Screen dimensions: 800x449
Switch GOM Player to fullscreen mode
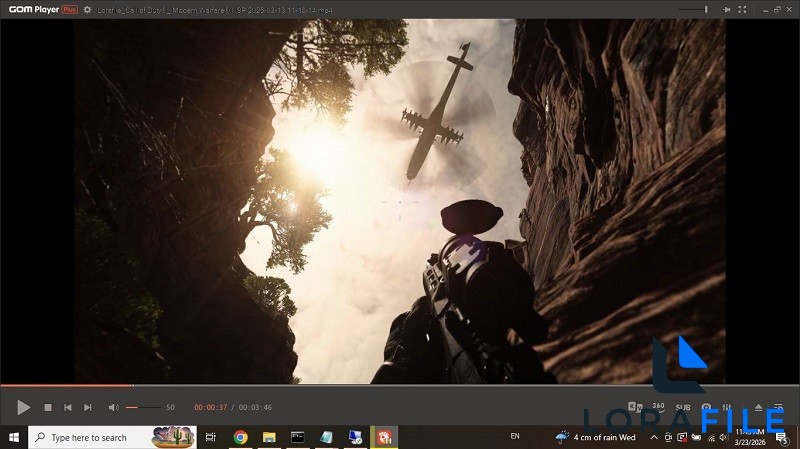tap(742, 9)
